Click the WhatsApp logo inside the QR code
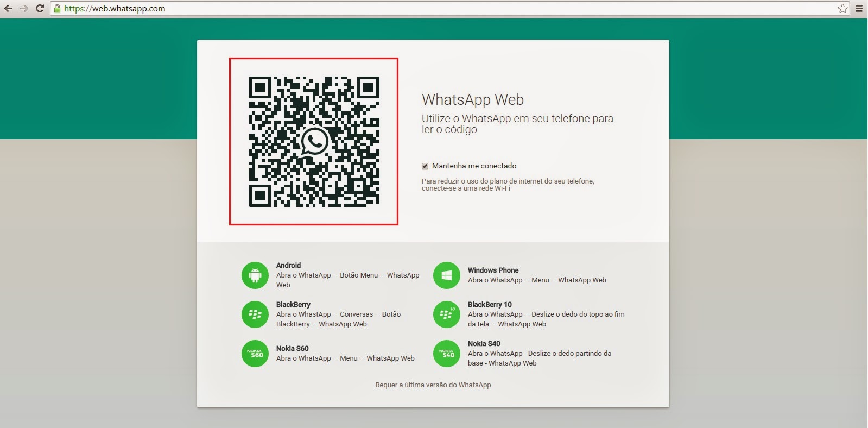868x428 pixels. point(314,142)
